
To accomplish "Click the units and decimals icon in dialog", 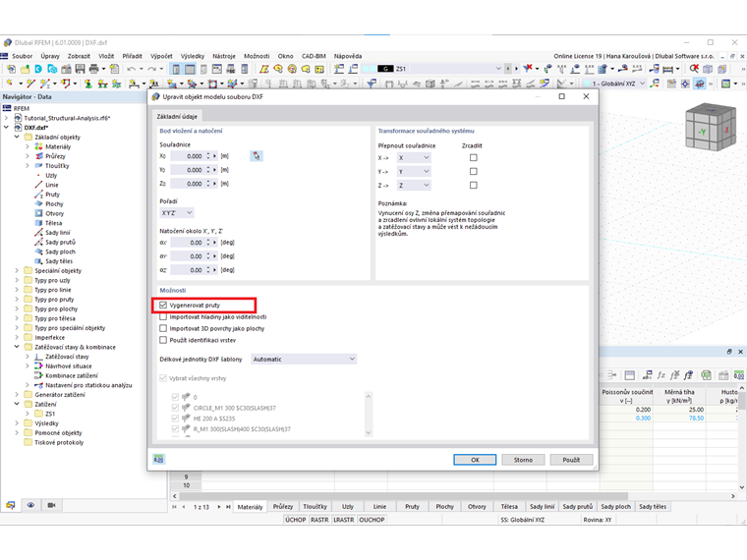I will point(158,459).
